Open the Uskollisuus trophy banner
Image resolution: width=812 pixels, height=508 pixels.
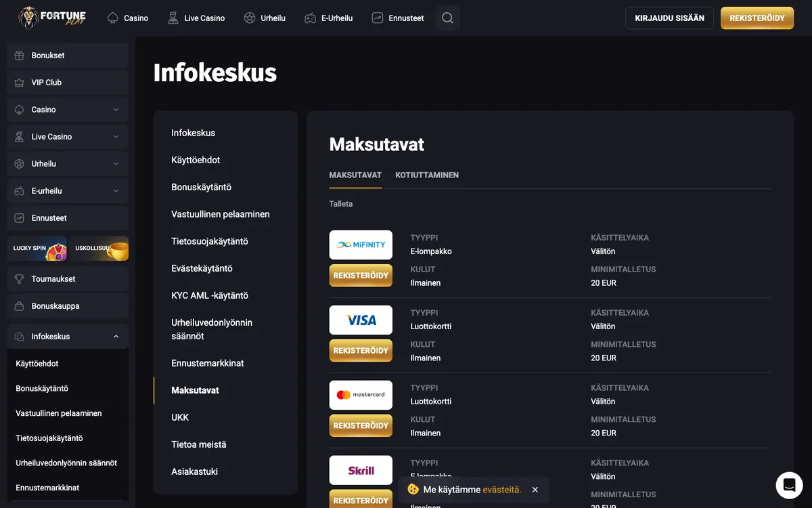coord(99,249)
